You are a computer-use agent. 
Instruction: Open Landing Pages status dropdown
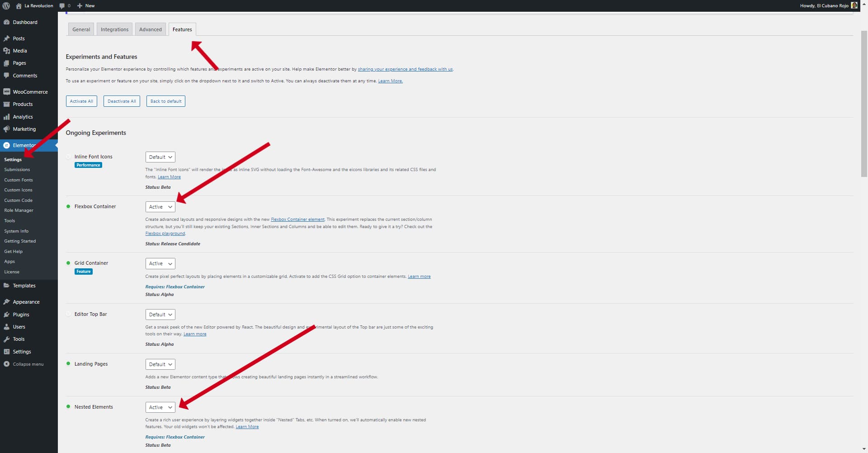coord(160,364)
